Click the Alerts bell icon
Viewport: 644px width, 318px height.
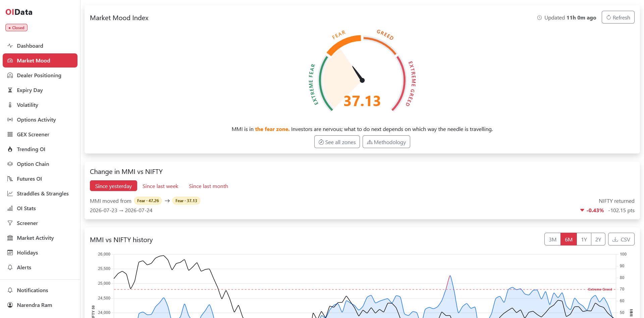tap(10, 267)
